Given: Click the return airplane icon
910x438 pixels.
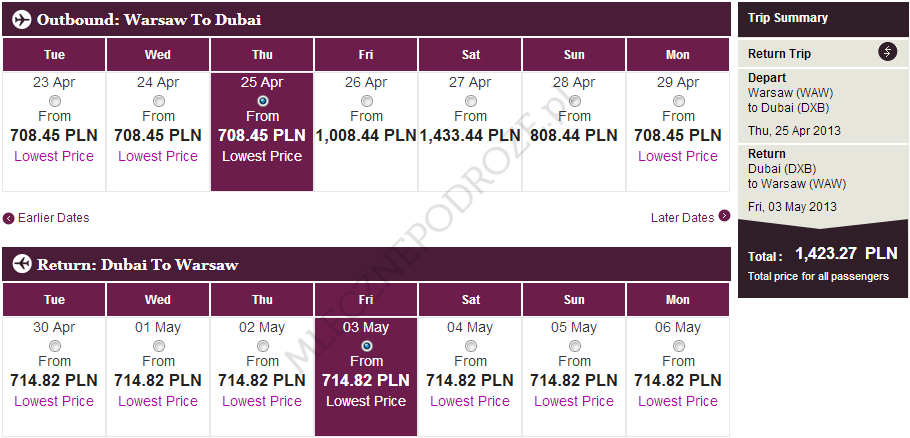Looking at the screenshot, I should click(21, 264).
